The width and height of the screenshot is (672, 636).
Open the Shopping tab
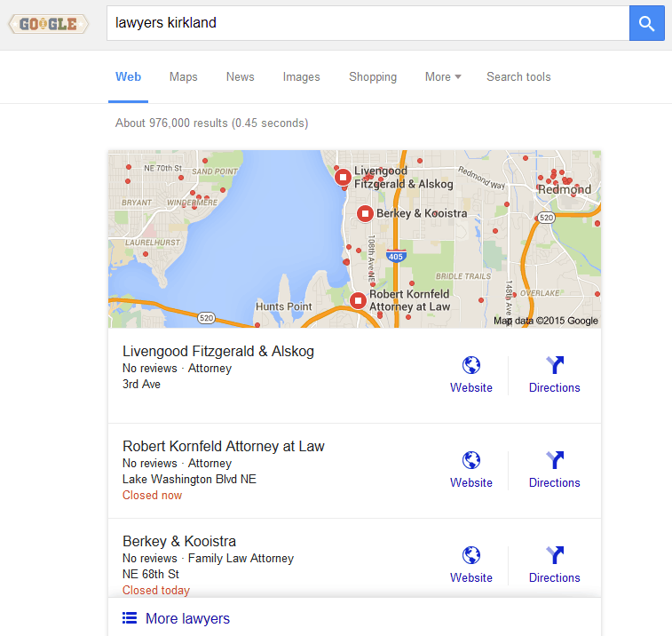tap(373, 76)
